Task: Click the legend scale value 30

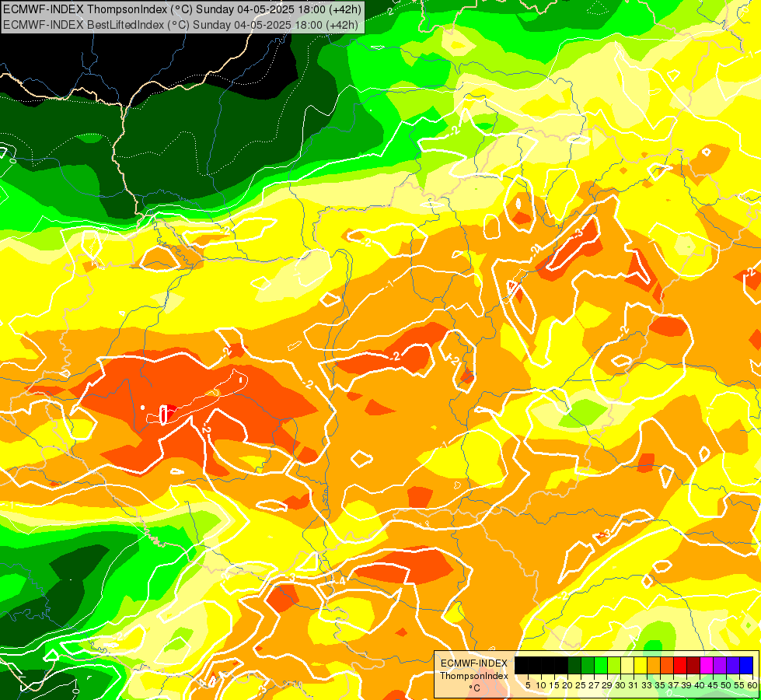Action: (x=621, y=685)
